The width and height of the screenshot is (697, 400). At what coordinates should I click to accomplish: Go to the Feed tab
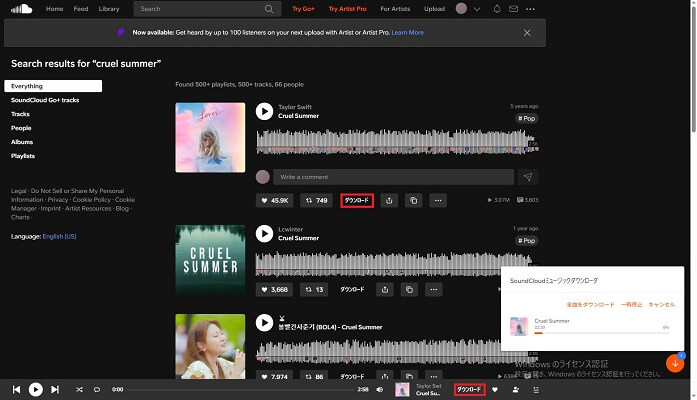pyautogui.click(x=81, y=8)
